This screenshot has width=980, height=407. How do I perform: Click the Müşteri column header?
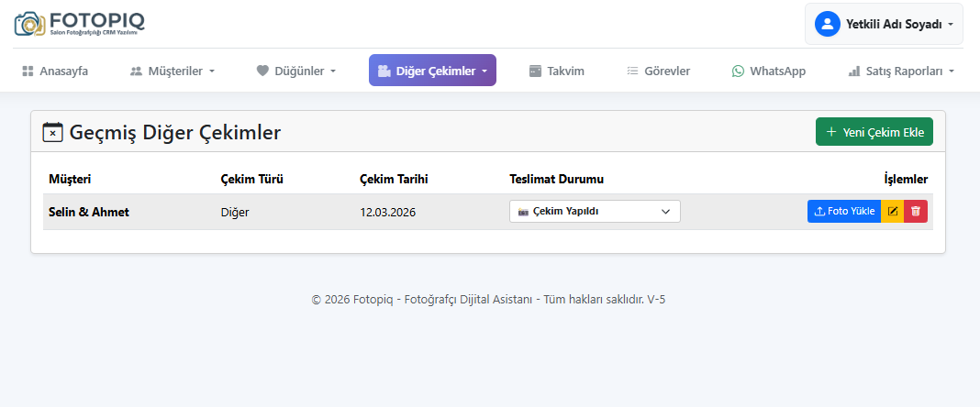pyautogui.click(x=70, y=179)
